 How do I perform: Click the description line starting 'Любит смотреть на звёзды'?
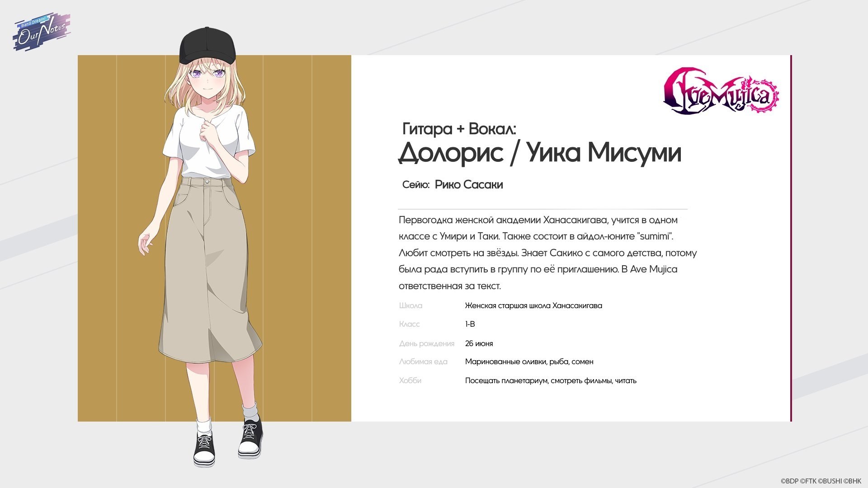pyautogui.click(x=547, y=253)
